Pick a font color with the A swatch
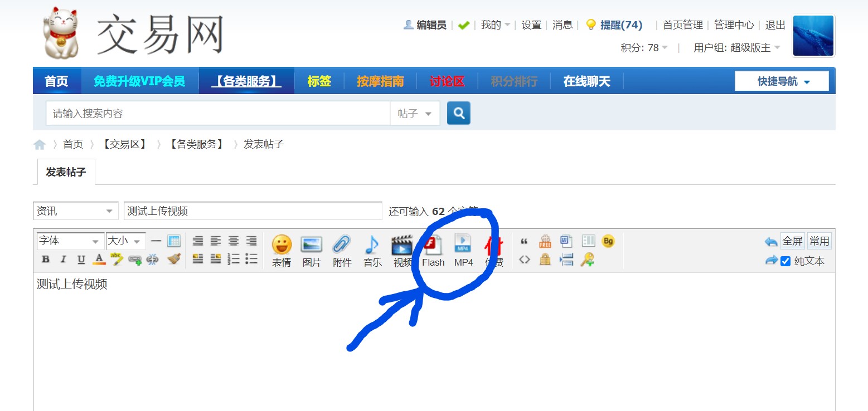The width and height of the screenshot is (868, 411). [x=99, y=260]
